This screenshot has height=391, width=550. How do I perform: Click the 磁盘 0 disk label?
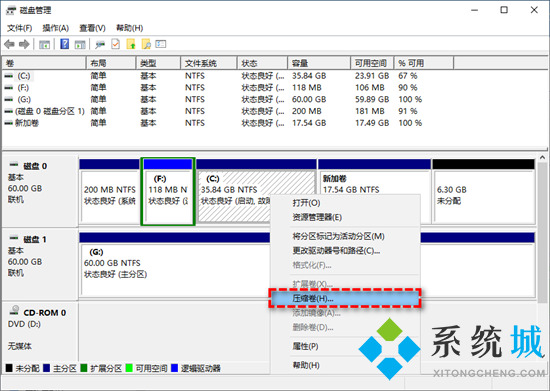(x=35, y=166)
